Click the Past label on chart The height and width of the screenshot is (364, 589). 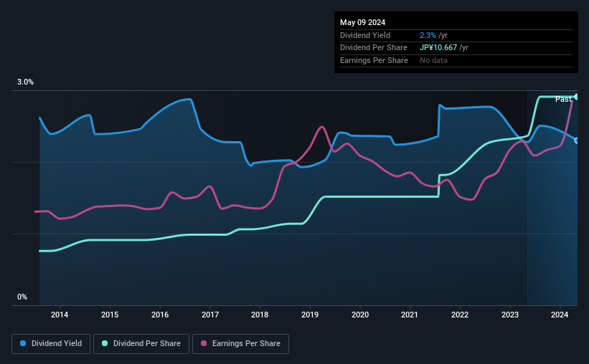pyautogui.click(x=563, y=99)
